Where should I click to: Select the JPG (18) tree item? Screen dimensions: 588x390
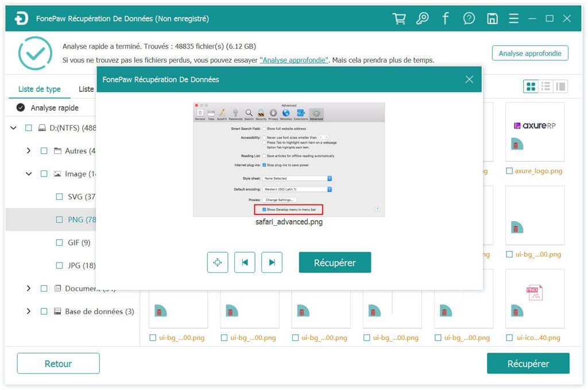click(x=82, y=265)
